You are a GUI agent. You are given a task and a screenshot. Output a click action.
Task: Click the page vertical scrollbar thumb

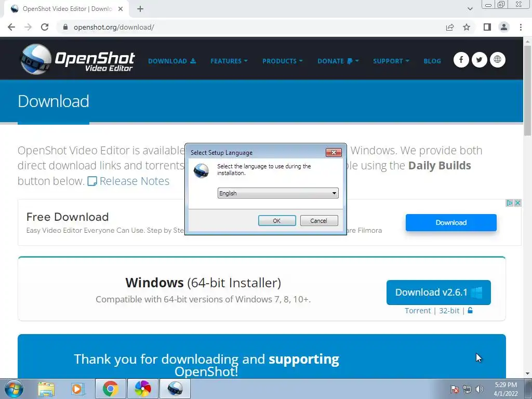coord(528,90)
